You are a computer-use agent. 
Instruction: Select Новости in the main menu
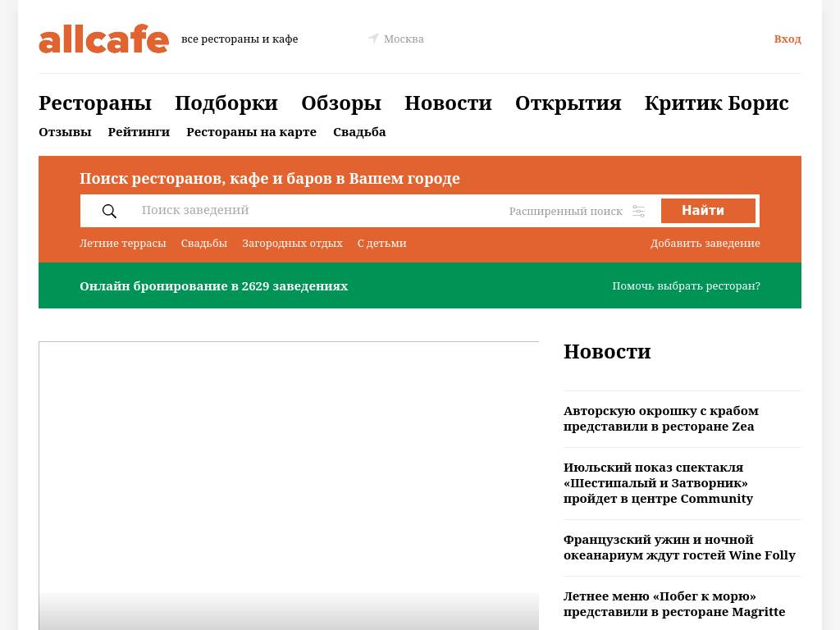coord(448,103)
